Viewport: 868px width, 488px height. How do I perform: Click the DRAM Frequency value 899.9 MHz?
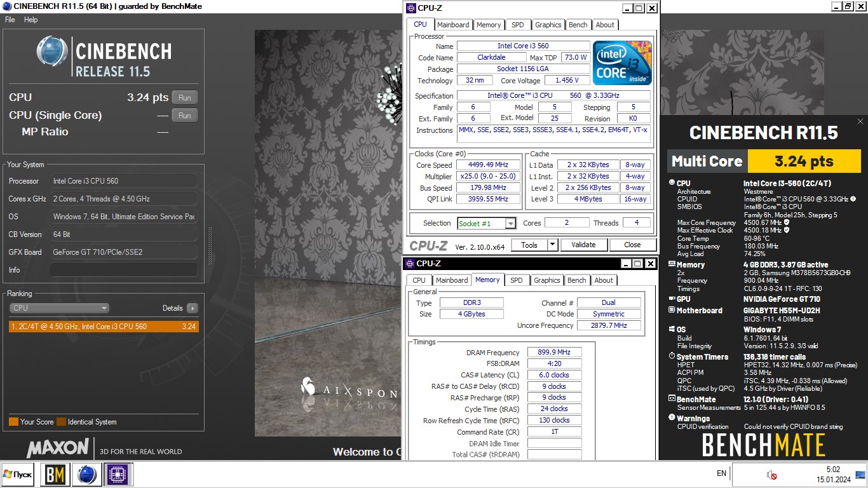(555, 353)
